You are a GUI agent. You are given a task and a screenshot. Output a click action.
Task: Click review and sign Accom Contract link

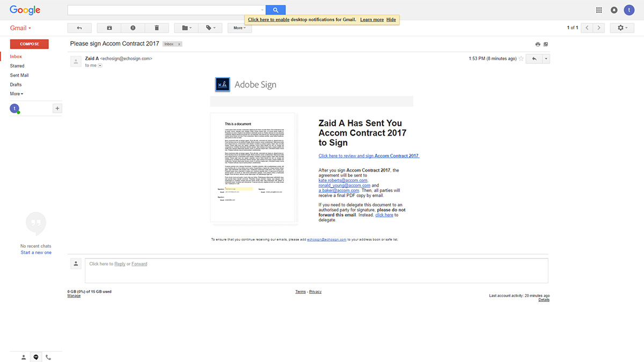[x=369, y=156]
